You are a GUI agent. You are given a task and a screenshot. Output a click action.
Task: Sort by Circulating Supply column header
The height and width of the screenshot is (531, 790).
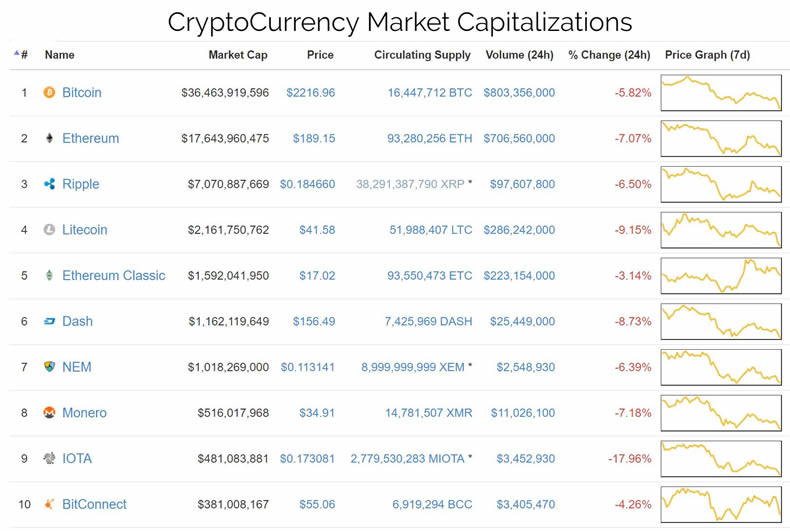(x=422, y=55)
